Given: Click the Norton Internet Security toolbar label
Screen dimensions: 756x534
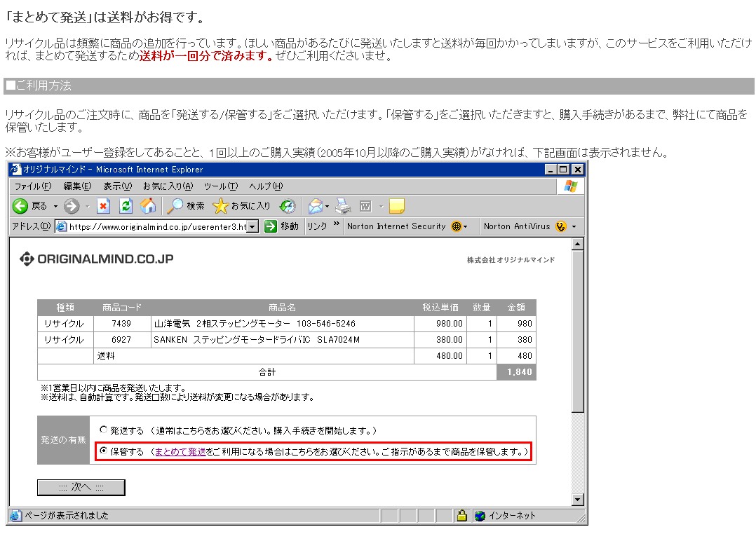Looking at the screenshot, I should coord(396,226).
